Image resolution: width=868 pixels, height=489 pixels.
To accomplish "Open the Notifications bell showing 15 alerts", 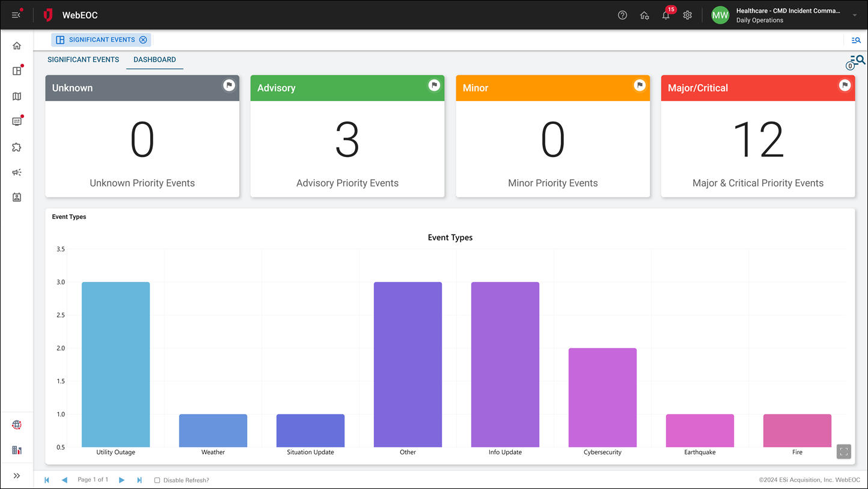I will click(666, 16).
